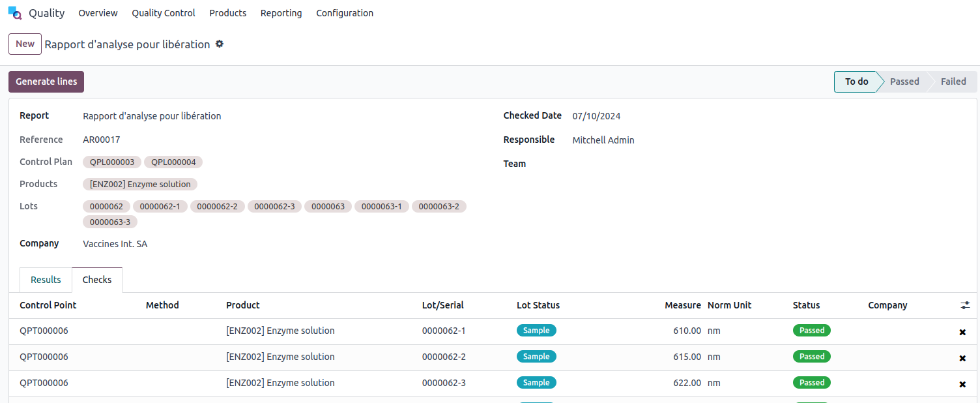Click the Generate lines button
Image resolution: width=980 pixels, height=403 pixels.
coord(46,82)
